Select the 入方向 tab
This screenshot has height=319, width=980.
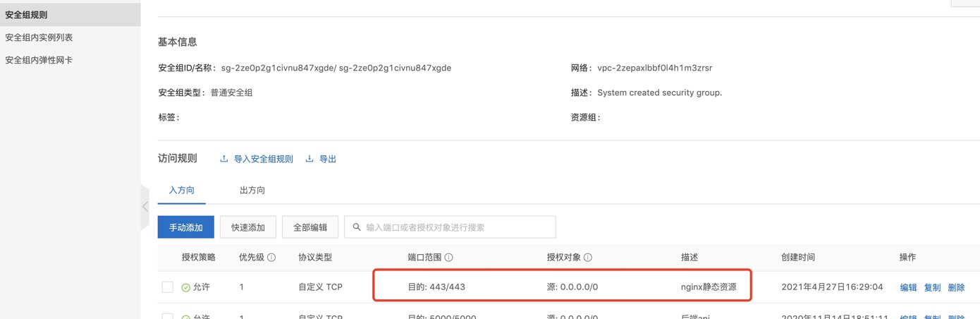182,191
